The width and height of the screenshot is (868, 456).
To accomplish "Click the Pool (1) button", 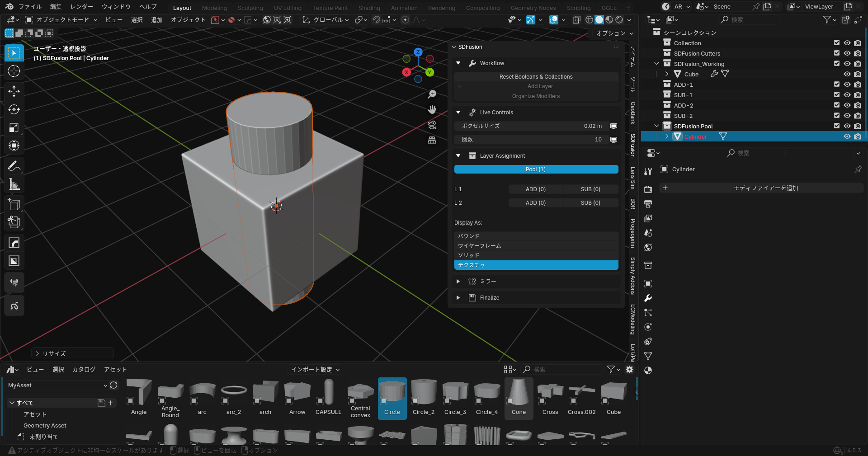I will coord(536,169).
